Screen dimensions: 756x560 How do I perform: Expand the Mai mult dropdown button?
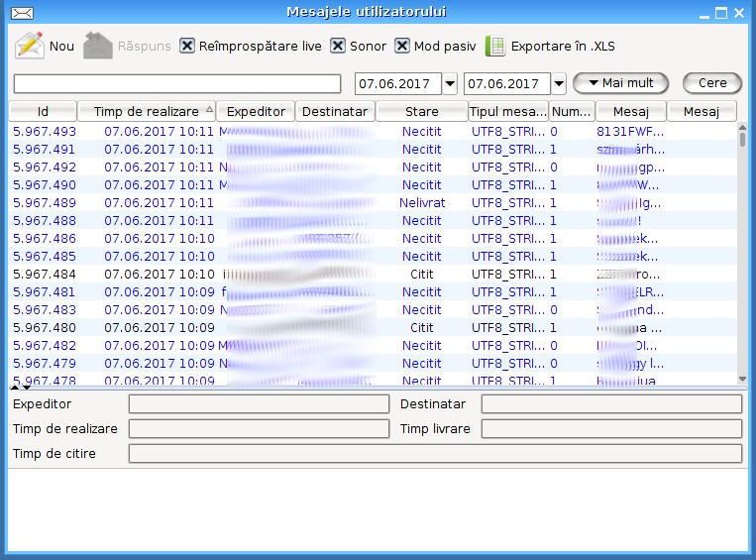click(x=621, y=83)
